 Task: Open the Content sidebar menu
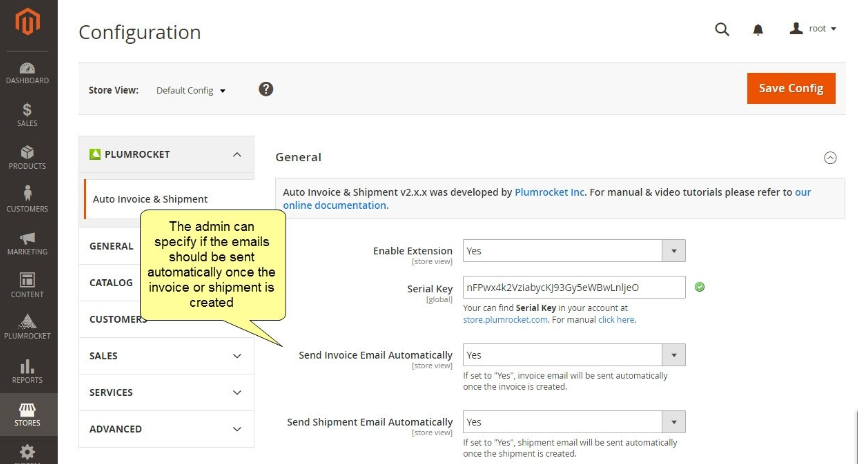(27, 285)
